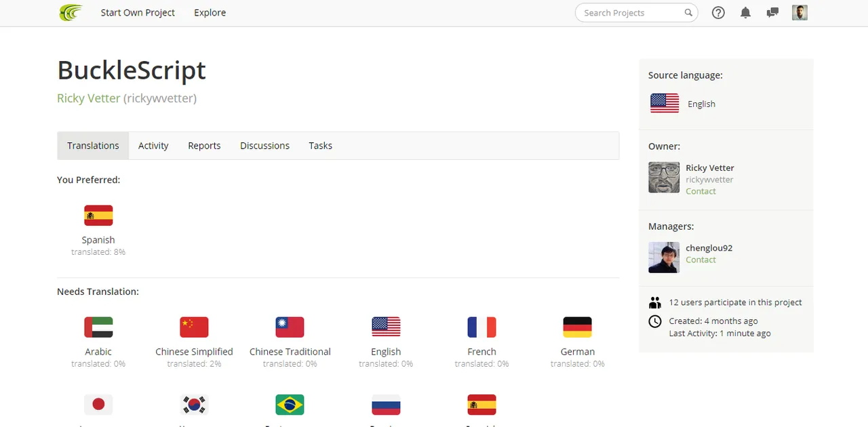Open the Discussions tab

coord(264,146)
